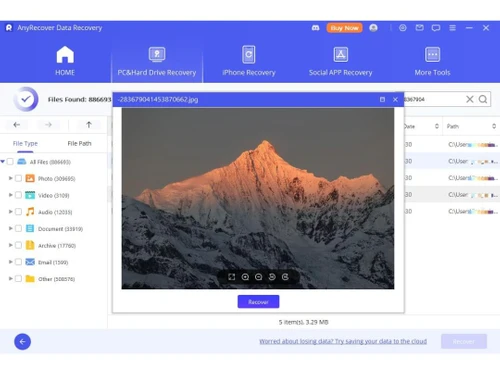500x375 pixels.
Task: Click the AnyRecover logo icon
Action: 9,28
